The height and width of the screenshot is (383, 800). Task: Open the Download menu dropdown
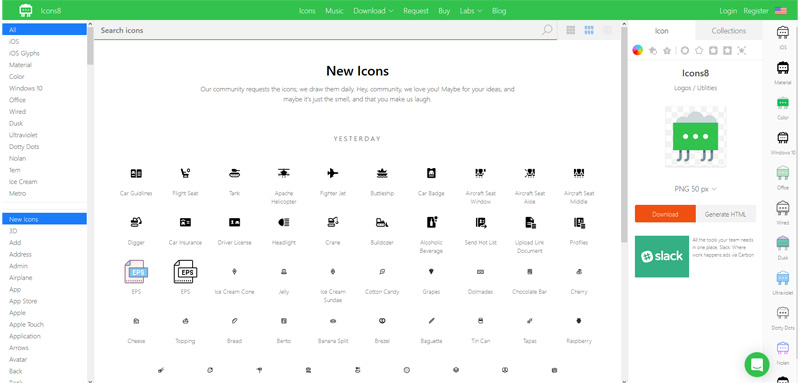373,11
